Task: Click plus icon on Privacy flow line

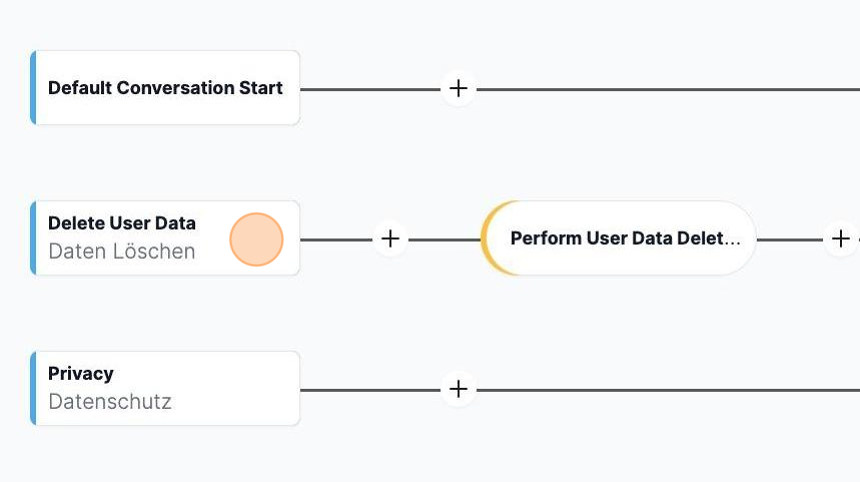Action: coord(459,389)
